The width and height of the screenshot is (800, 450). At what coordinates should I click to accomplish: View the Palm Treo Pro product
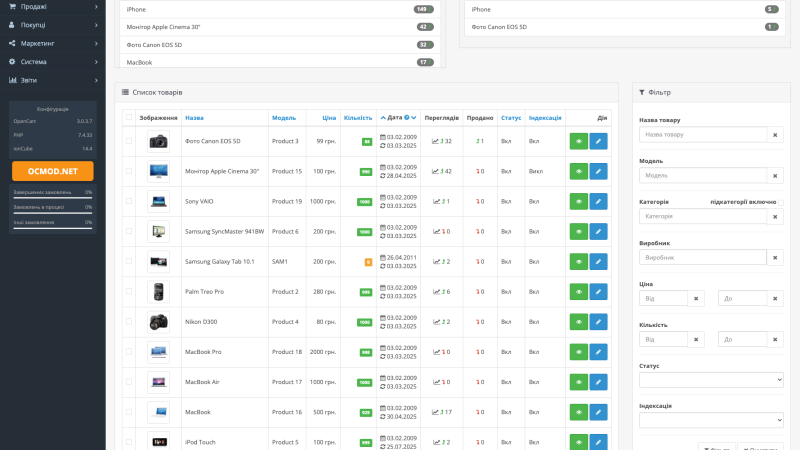[579, 292]
